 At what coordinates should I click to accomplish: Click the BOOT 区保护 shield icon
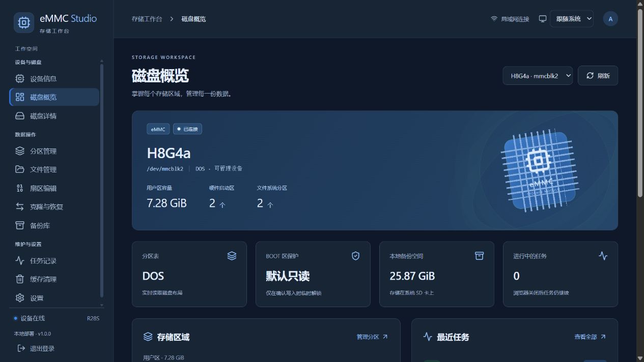coord(355,256)
